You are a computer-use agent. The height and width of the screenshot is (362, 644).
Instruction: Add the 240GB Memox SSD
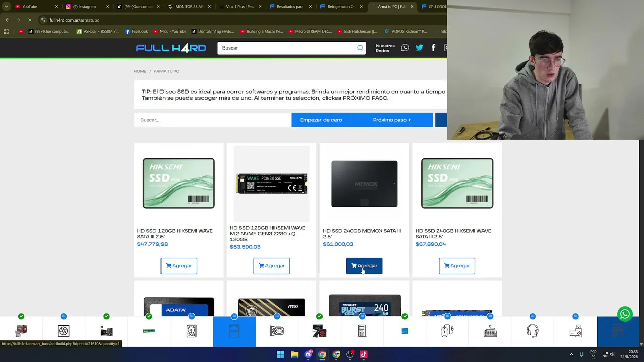[x=364, y=266]
